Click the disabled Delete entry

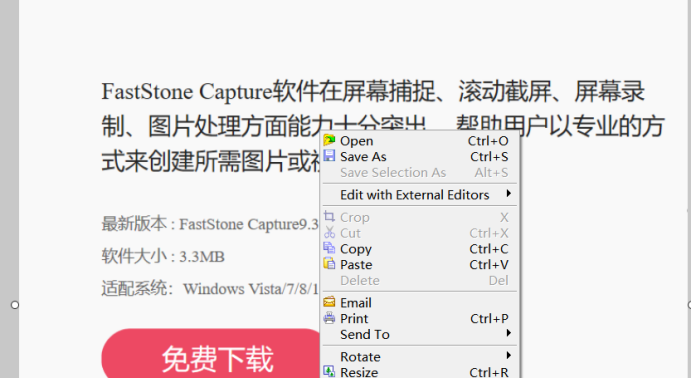(x=420, y=281)
